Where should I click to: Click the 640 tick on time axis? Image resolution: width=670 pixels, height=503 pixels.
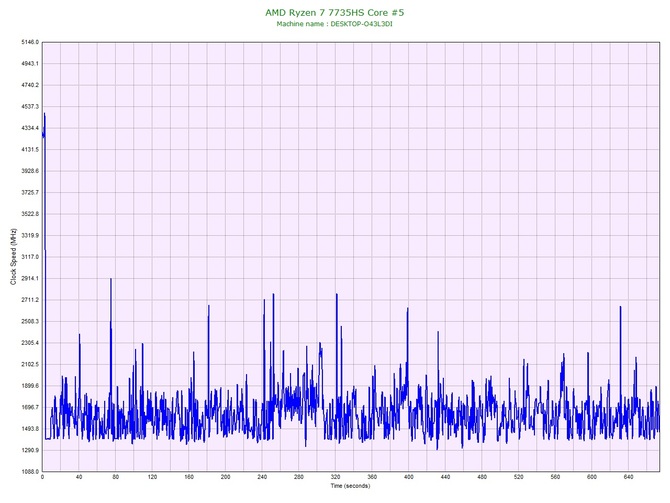click(629, 477)
